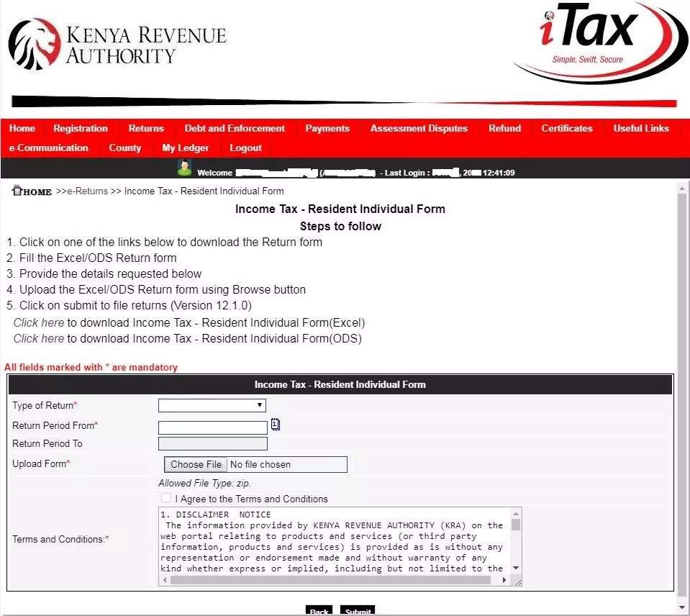Image resolution: width=690 pixels, height=616 pixels.
Task: Open the Debt and Enforcement menu
Action: pos(235,128)
